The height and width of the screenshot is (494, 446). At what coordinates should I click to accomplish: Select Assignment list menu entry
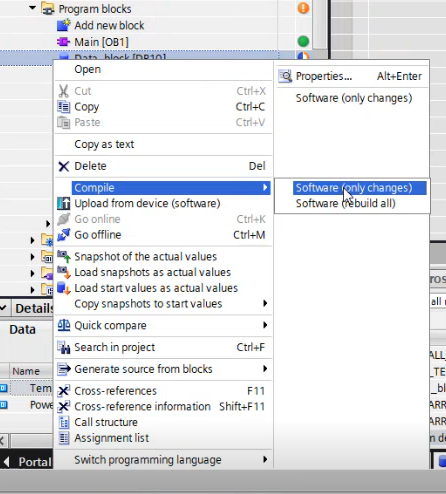pos(111,438)
